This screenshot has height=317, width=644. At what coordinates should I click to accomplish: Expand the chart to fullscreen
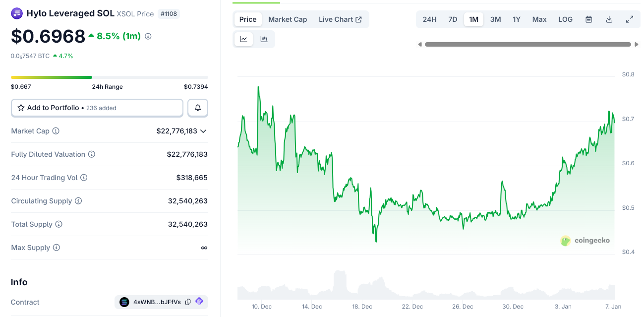coord(630,19)
